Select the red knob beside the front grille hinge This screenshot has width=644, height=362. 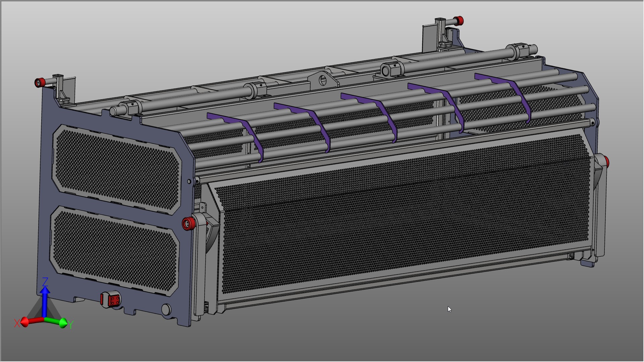[x=189, y=223]
